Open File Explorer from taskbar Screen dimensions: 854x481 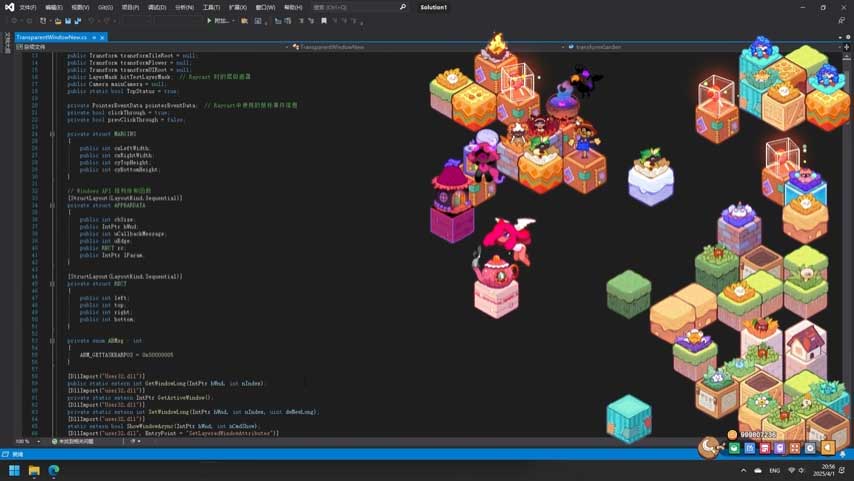(34, 470)
